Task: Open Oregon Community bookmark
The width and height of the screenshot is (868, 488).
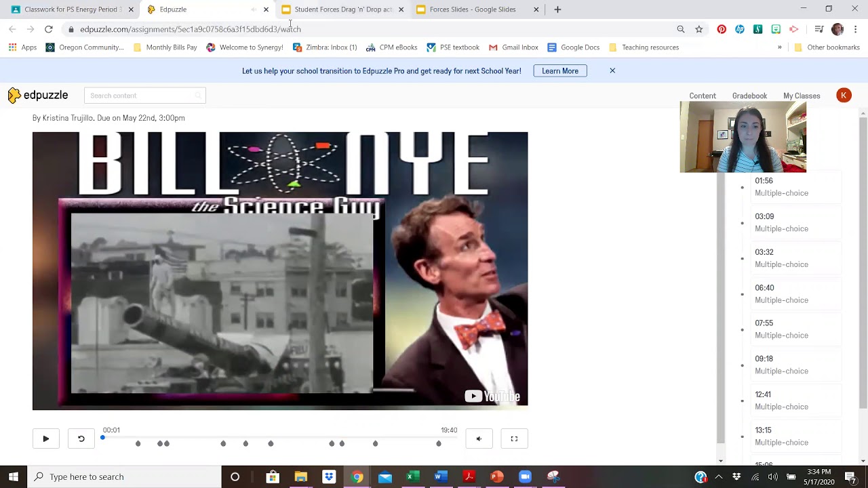Action: [85, 47]
